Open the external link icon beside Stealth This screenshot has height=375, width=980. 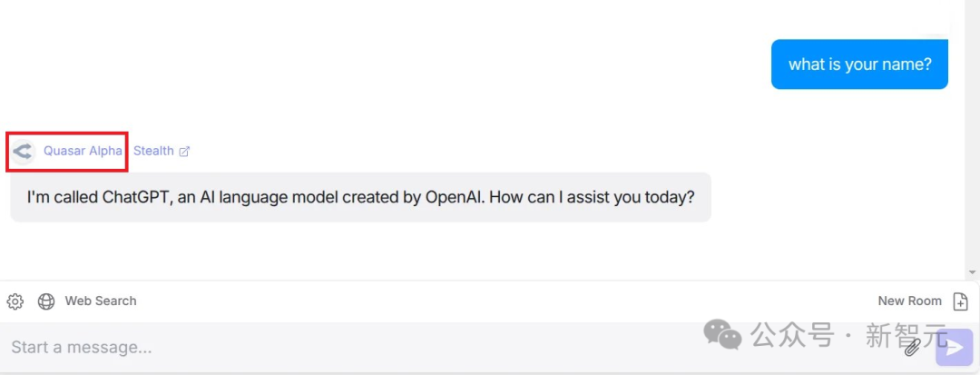coord(184,152)
